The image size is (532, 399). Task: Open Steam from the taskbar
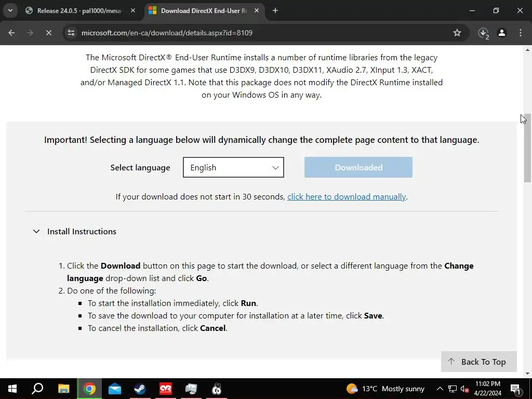tap(140, 389)
